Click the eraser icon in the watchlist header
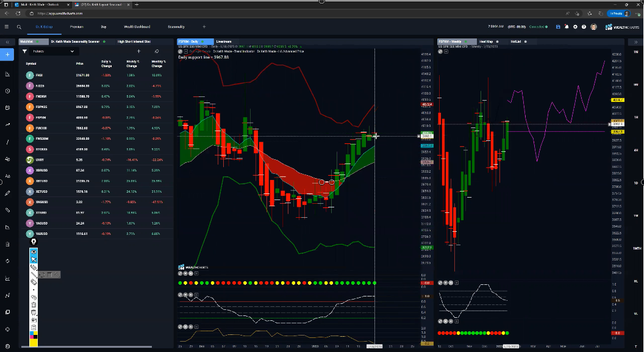 click(157, 51)
